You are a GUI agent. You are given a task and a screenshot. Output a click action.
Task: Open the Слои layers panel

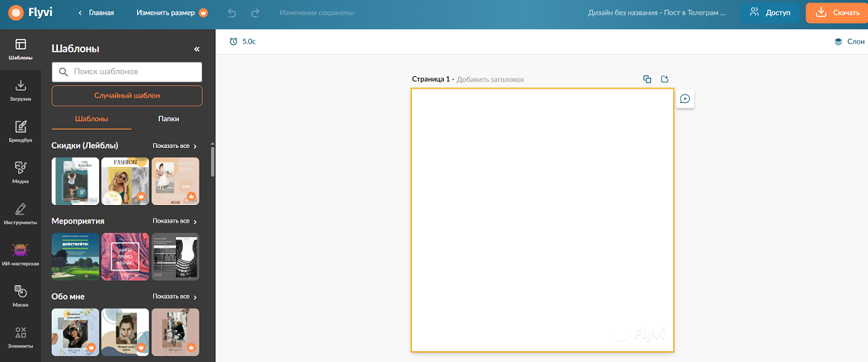[x=849, y=42]
